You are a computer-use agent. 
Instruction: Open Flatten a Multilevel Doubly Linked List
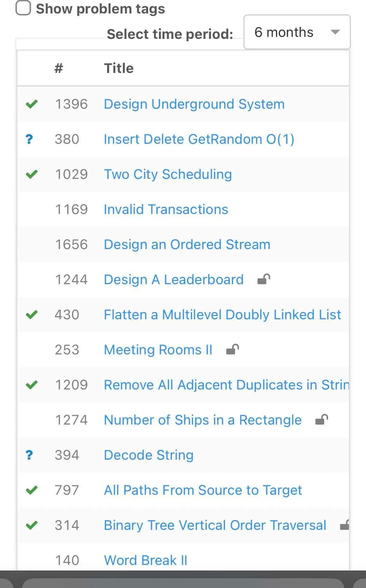pos(222,315)
